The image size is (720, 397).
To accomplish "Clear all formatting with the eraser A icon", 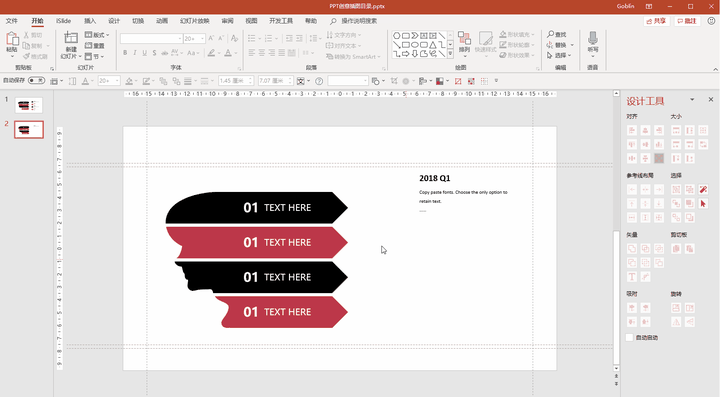I will (234, 39).
